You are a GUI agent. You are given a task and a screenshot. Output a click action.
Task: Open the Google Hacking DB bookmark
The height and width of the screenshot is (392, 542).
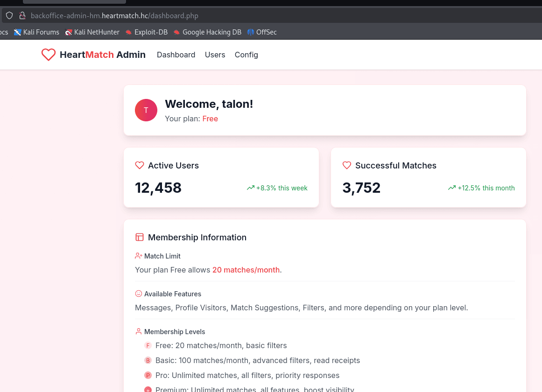tap(207, 32)
